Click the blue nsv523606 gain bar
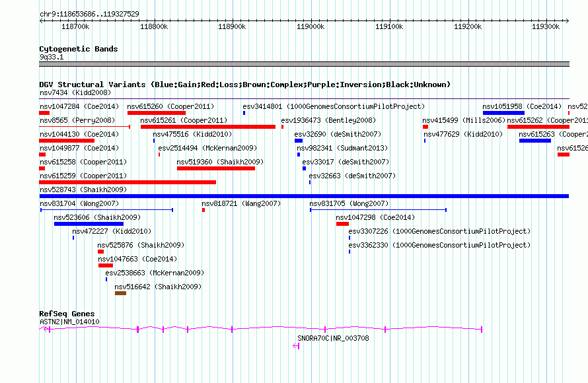This screenshot has height=383, width=588. (x=89, y=224)
